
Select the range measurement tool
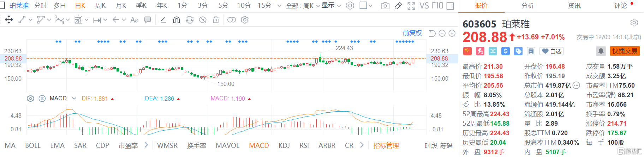(97, 20)
